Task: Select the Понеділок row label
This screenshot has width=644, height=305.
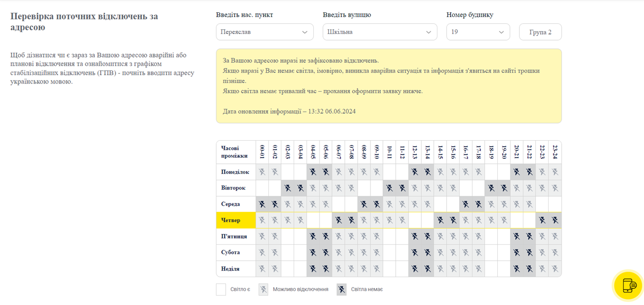Action: point(236,172)
